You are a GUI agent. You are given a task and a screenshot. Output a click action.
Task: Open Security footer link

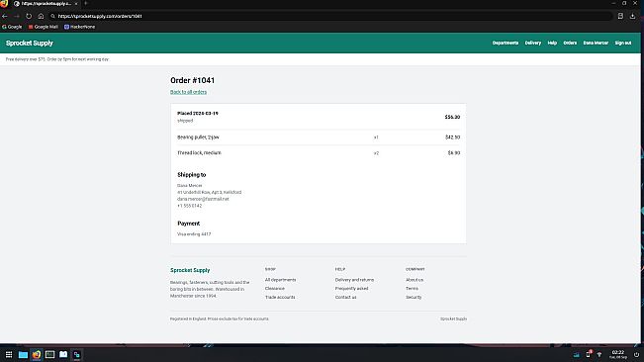tap(414, 297)
